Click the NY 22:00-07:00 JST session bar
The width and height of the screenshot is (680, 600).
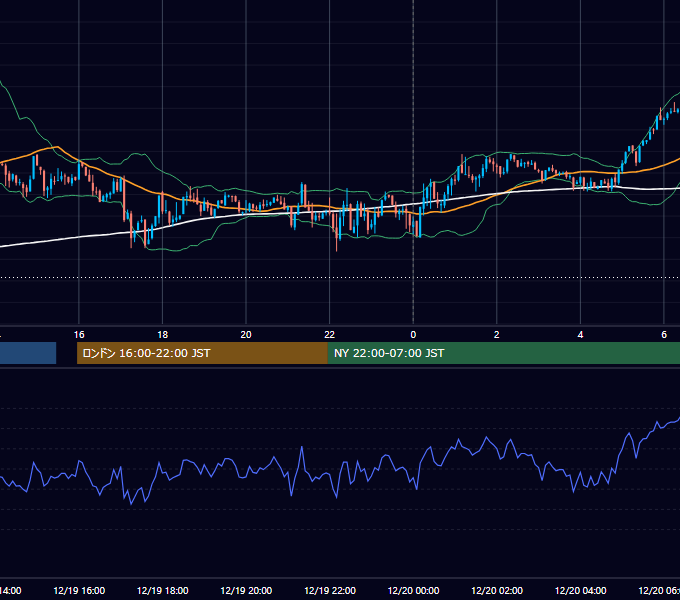(x=503, y=353)
